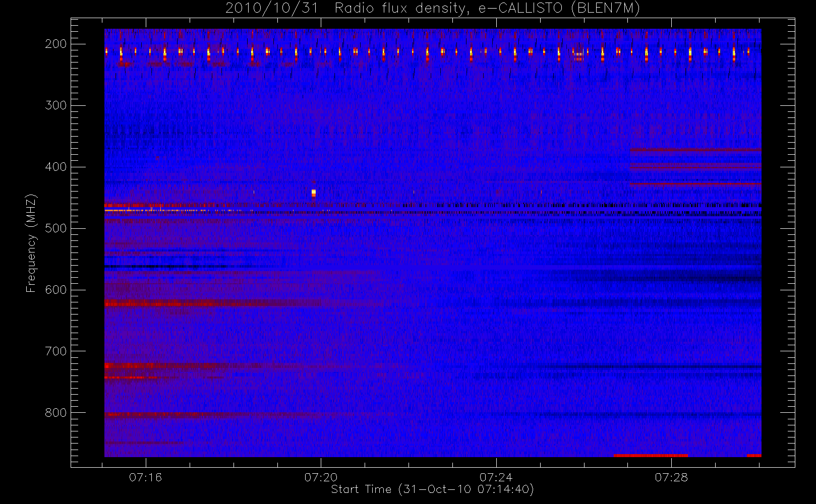Click the 200 frequency tick label
Screen dimensions: 816x504
tap(56, 44)
